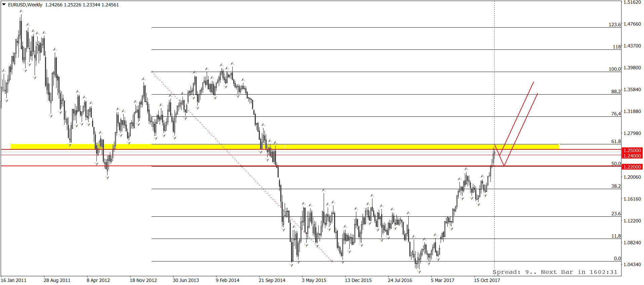Click the 1.27980 price axis value

632,133
